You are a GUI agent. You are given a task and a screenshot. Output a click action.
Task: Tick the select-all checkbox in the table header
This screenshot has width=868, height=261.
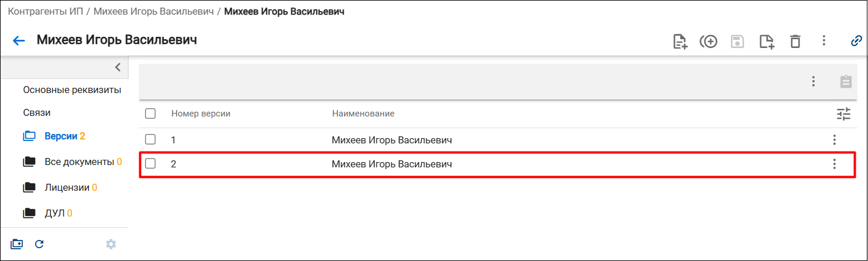click(150, 114)
